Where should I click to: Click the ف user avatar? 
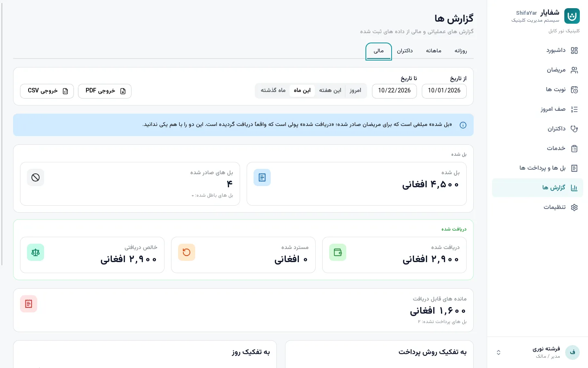click(572, 352)
